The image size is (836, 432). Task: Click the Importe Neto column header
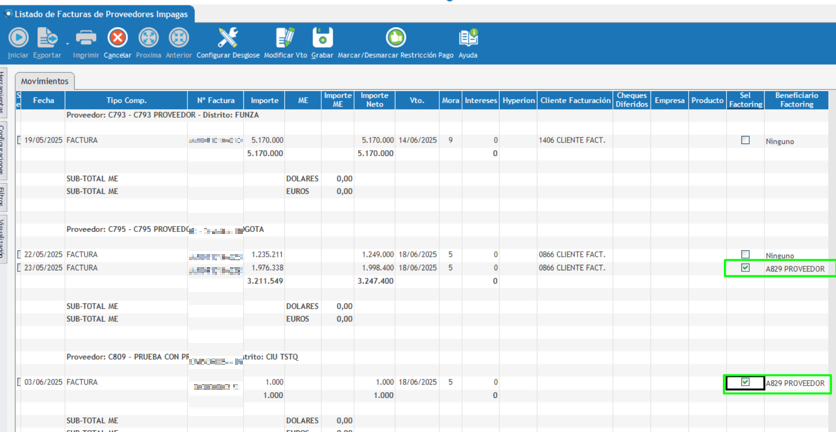click(x=374, y=101)
